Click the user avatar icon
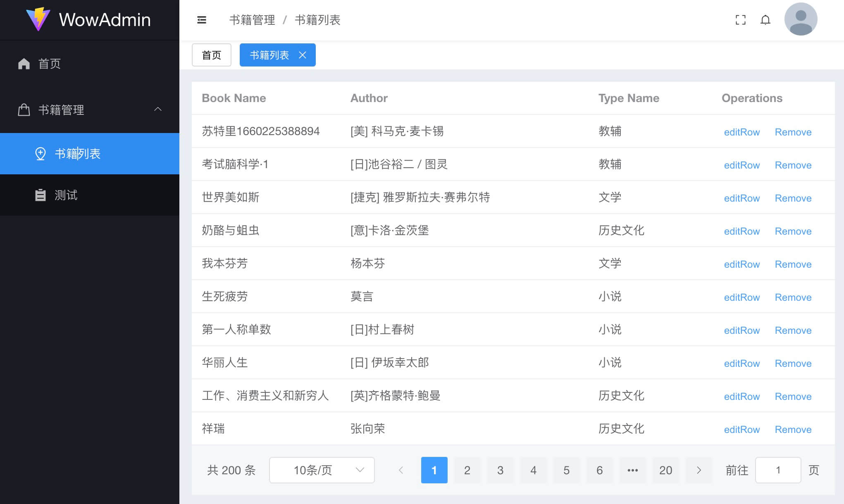Screen dimensions: 844x504 (801, 19)
